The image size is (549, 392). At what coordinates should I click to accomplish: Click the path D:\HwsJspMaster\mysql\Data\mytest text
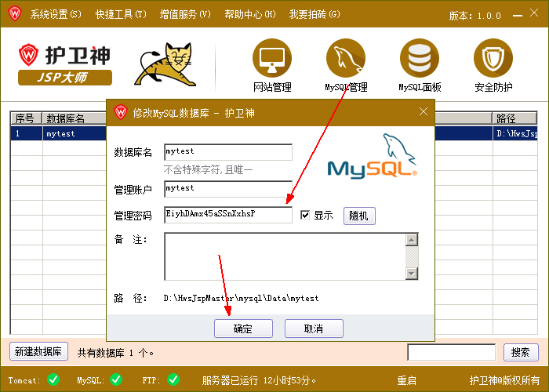tap(242, 299)
